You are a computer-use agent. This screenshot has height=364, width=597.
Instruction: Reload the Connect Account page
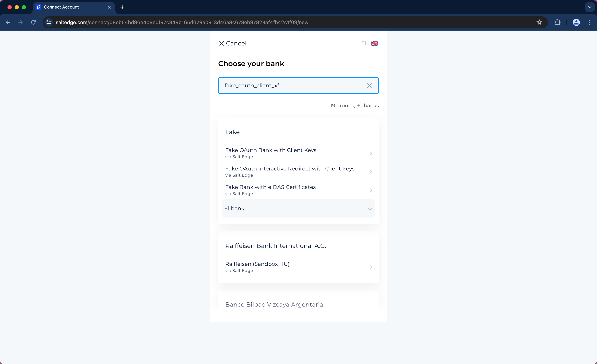point(33,22)
